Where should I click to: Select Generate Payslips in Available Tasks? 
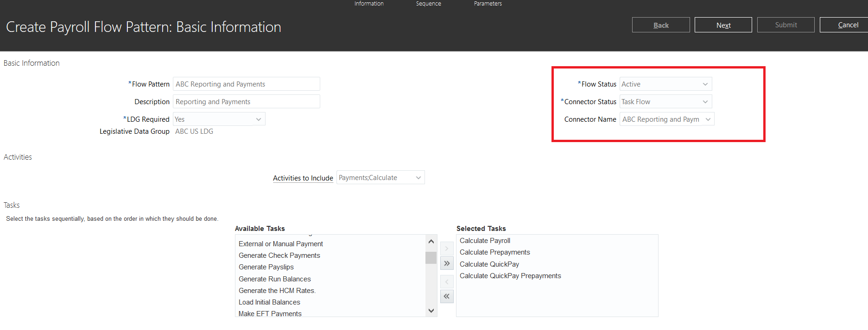click(266, 267)
